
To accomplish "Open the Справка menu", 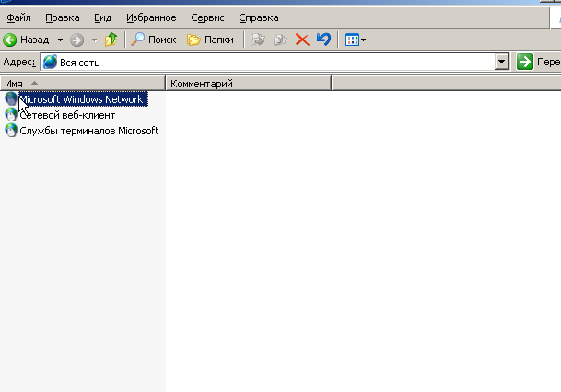I will 259,17.
